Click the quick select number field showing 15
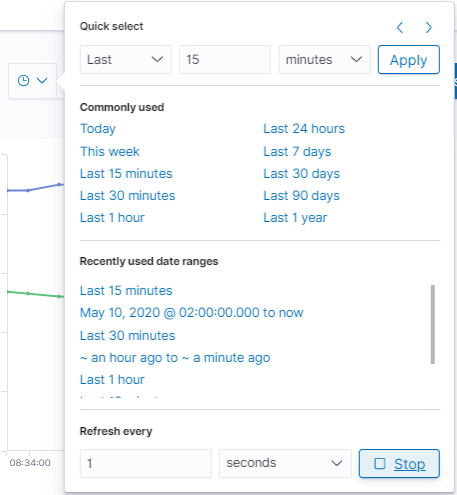The height and width of the screenshot is (495, 457). click(x=225, y=60)
